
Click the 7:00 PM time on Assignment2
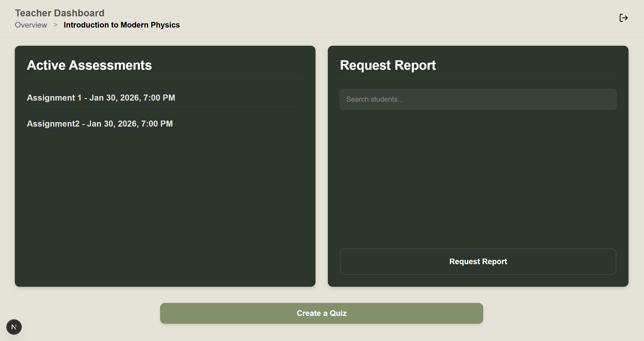(157, 124)
